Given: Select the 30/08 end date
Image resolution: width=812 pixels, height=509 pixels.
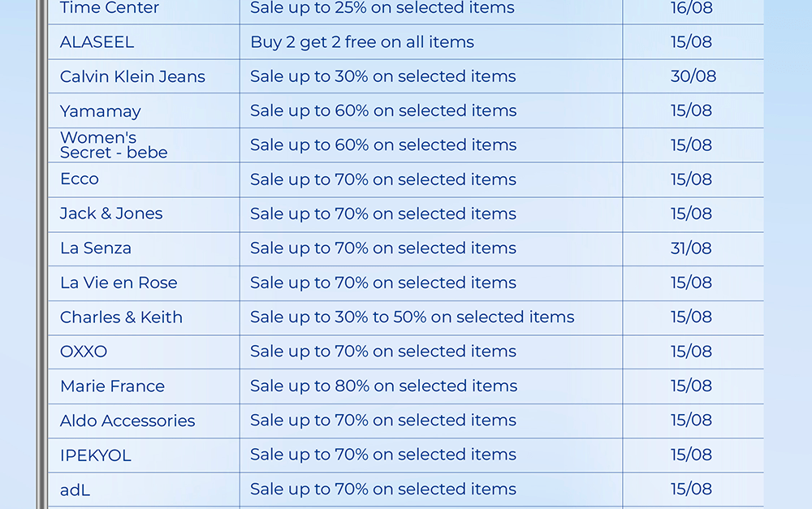Looking at the screenshot, I should pos(693,76).
